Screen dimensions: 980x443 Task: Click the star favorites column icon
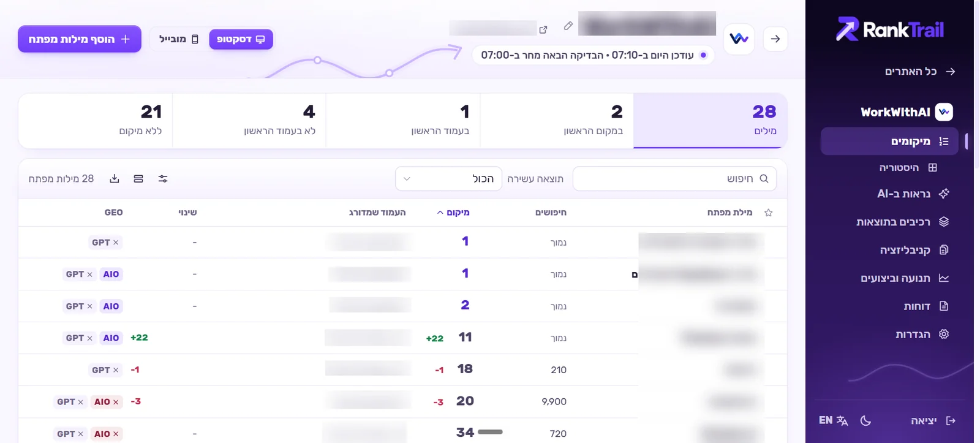click(769, 213)
